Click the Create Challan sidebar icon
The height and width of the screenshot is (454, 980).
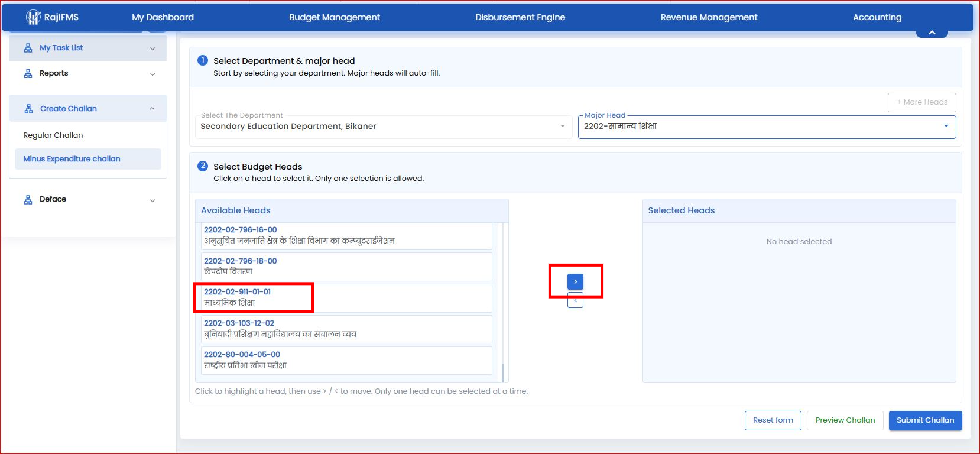point(28,109)
